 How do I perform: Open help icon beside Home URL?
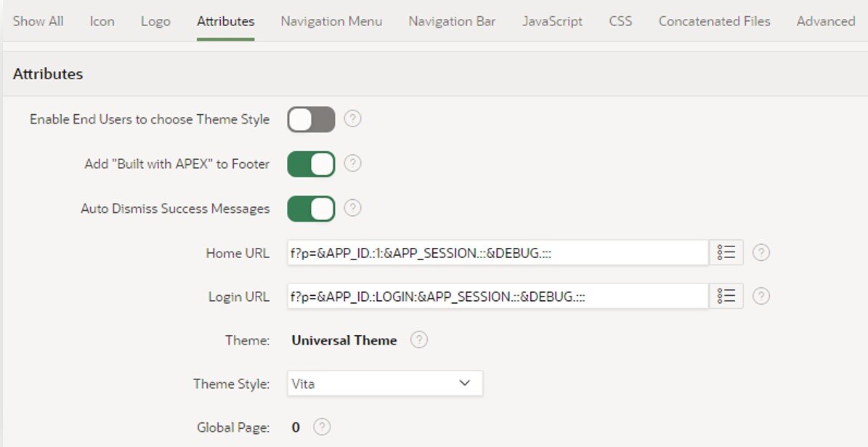pyautogui.click(x=761, y=253)
